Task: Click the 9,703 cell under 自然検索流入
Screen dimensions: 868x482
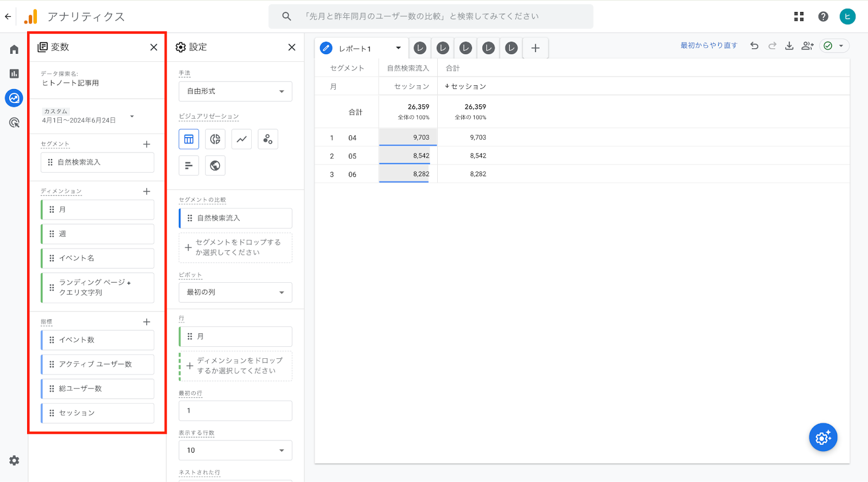Action: [x=408, y=137]
